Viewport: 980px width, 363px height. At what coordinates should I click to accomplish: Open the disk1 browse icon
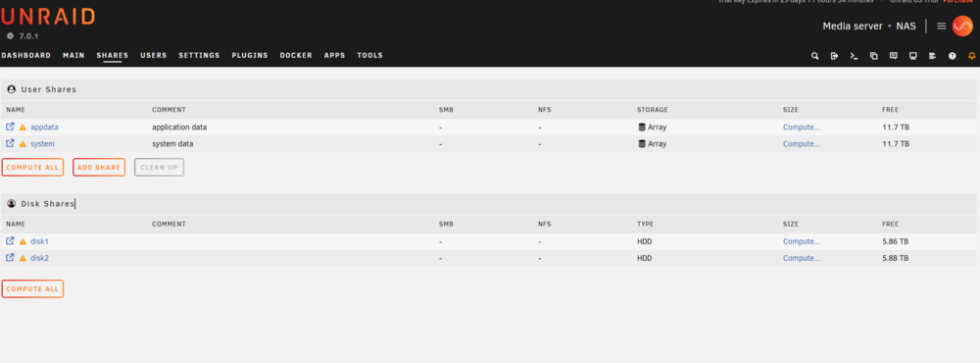[x=10, y=241]
